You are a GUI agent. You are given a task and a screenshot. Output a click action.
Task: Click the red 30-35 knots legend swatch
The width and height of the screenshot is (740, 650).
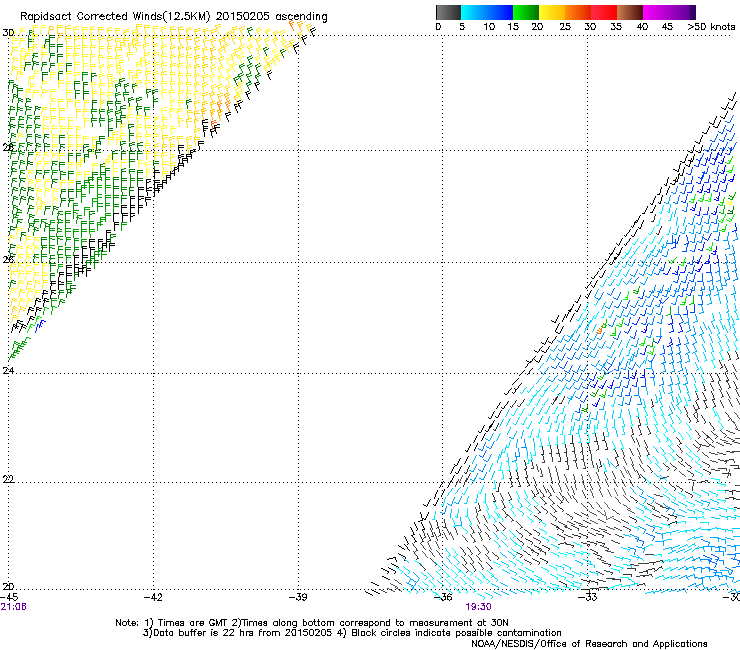[x=604, y=12]
